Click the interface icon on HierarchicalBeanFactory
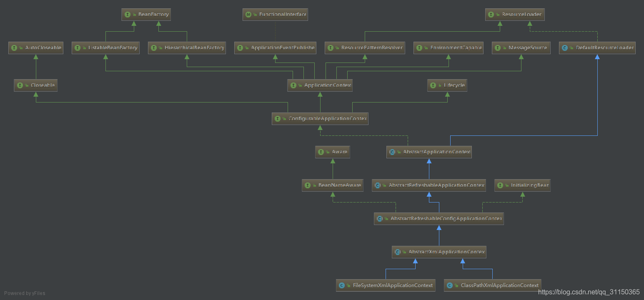Screen dimensions: 644x300 tap(154, 48)
